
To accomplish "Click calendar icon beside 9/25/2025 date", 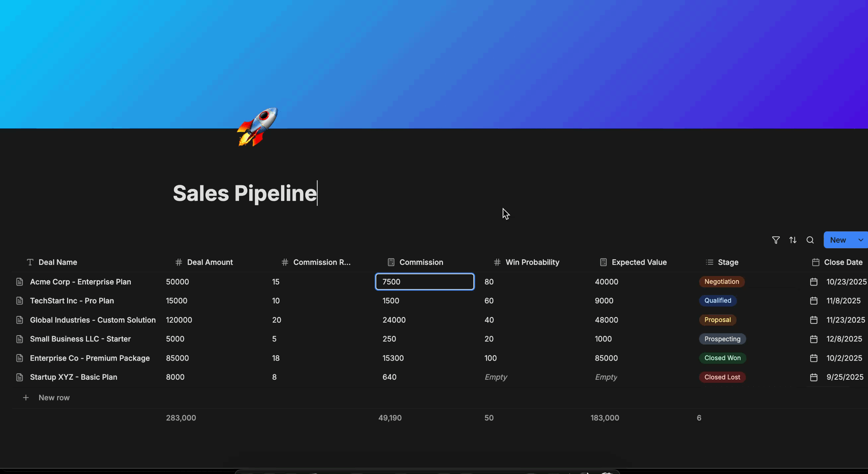I will (x=814, y=377).
